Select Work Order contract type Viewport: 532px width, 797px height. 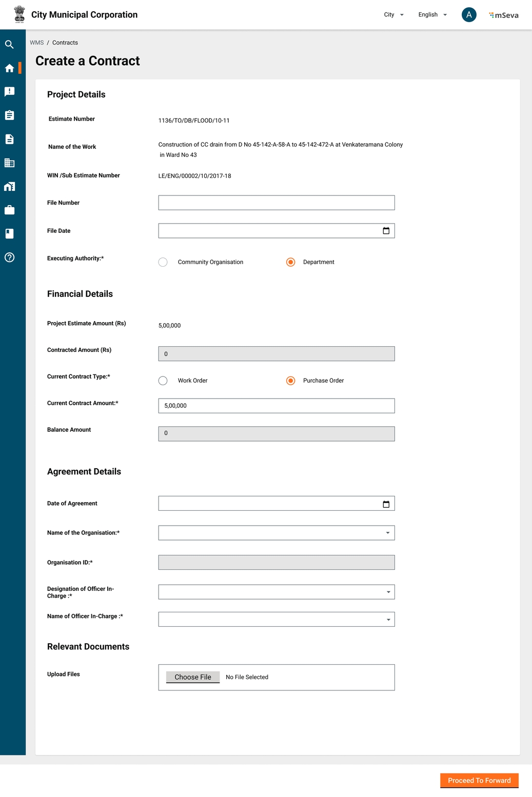coord(163,381)
